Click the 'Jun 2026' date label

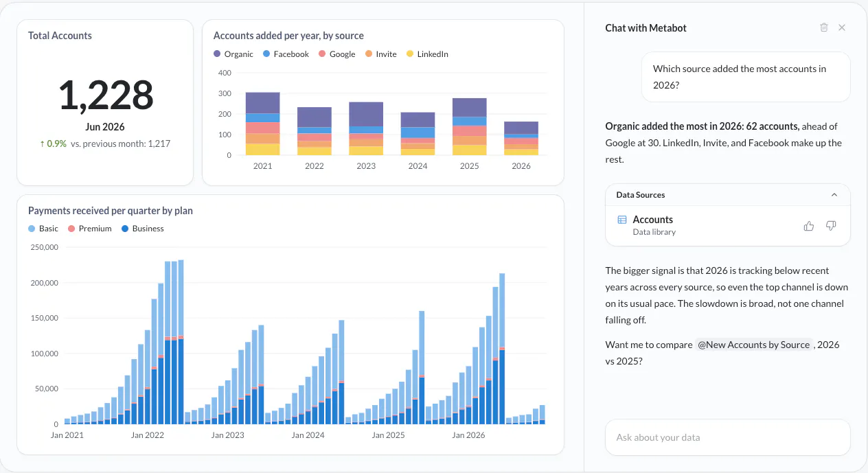pos(105,127)
